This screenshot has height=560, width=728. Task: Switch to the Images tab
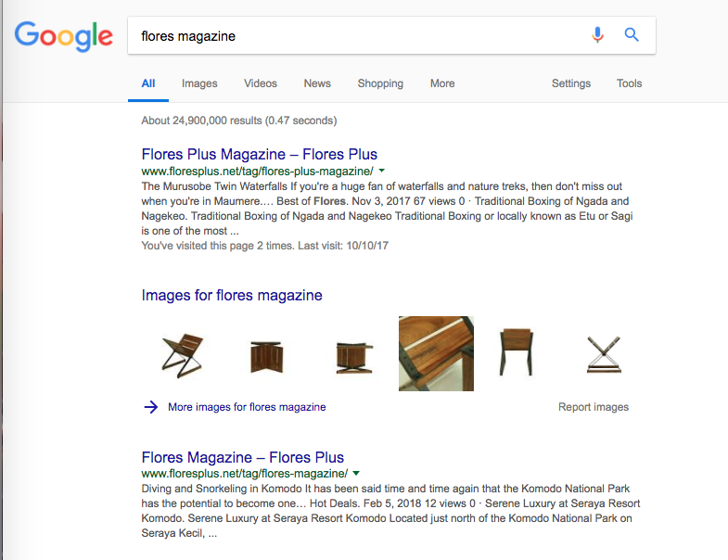tap(199, 83)
